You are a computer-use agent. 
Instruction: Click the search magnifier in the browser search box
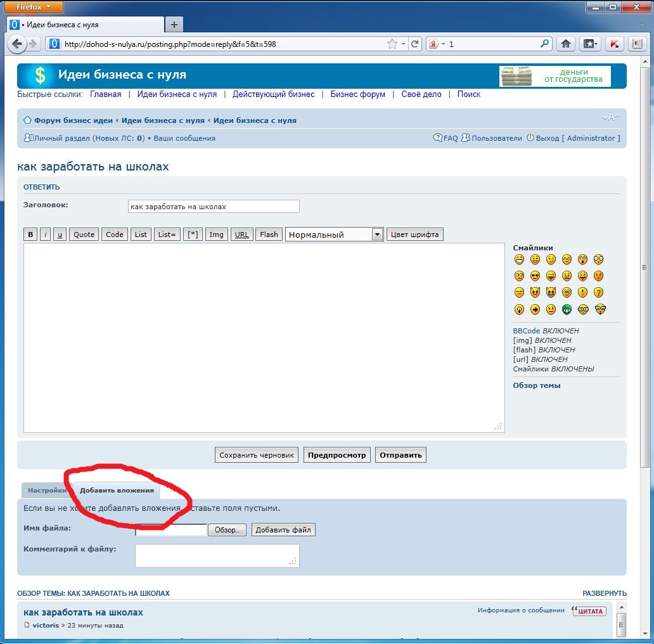544,44
